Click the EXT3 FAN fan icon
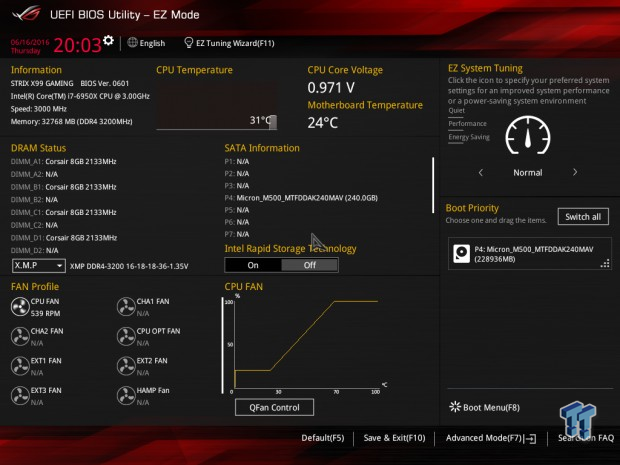The image size is (620, 465). tap(20, 396)
